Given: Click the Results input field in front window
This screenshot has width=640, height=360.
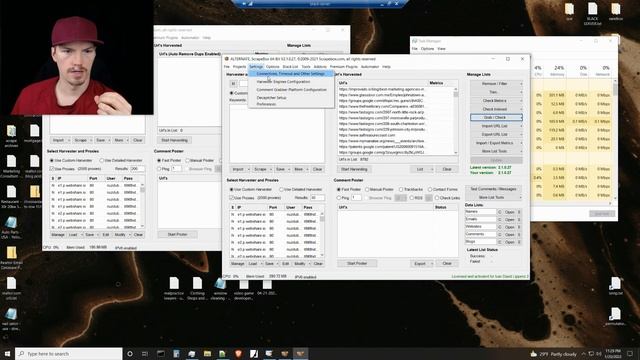Looking at the screenshot, I should coord(317,198).
